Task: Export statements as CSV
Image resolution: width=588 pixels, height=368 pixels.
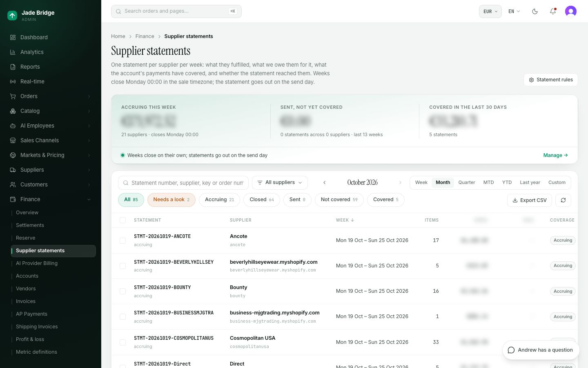Action: pyautogui.click(x=530, y=200)
